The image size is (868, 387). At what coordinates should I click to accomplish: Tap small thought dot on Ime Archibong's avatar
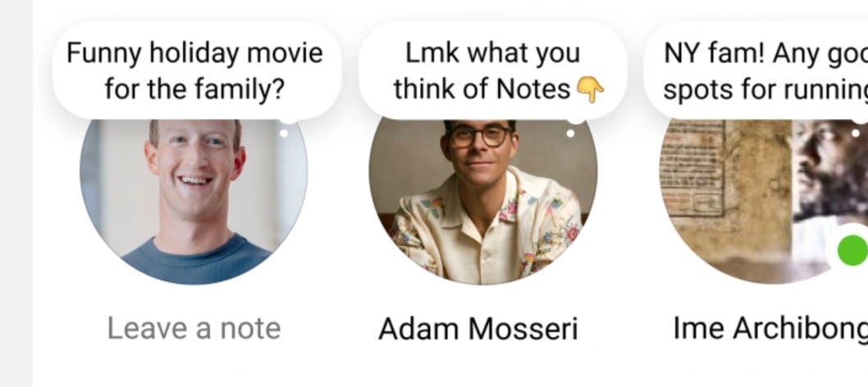(855, 134)
